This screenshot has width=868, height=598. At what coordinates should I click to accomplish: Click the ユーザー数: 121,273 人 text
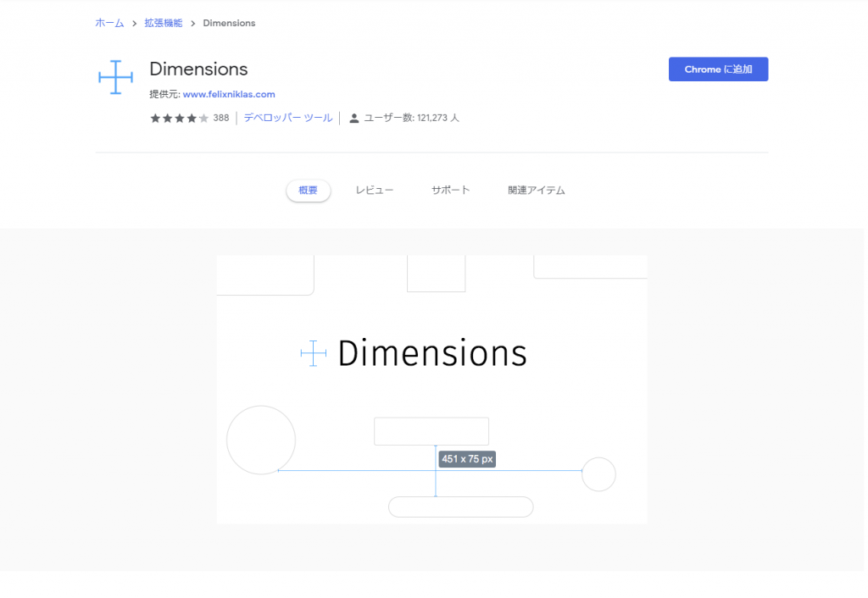411,118
